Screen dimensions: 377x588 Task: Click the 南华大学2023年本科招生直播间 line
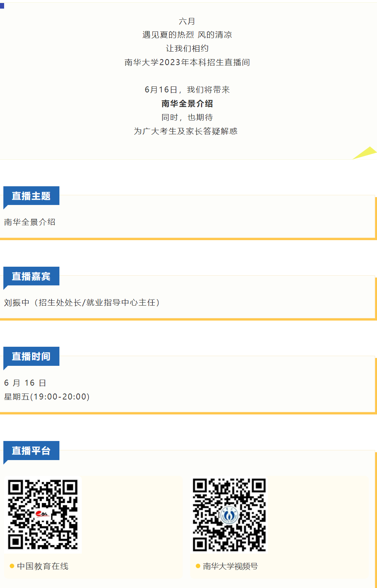pos(187,62)
